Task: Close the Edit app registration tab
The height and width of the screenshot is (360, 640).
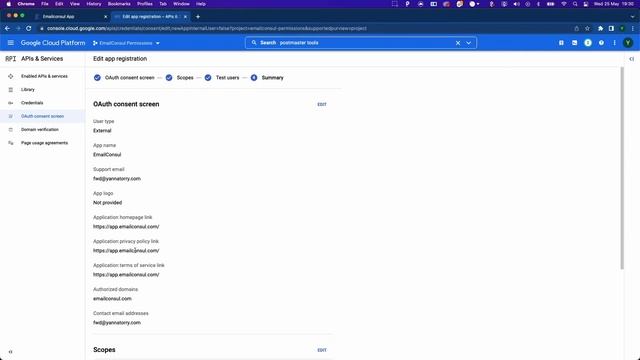Action: coord(185,17)
